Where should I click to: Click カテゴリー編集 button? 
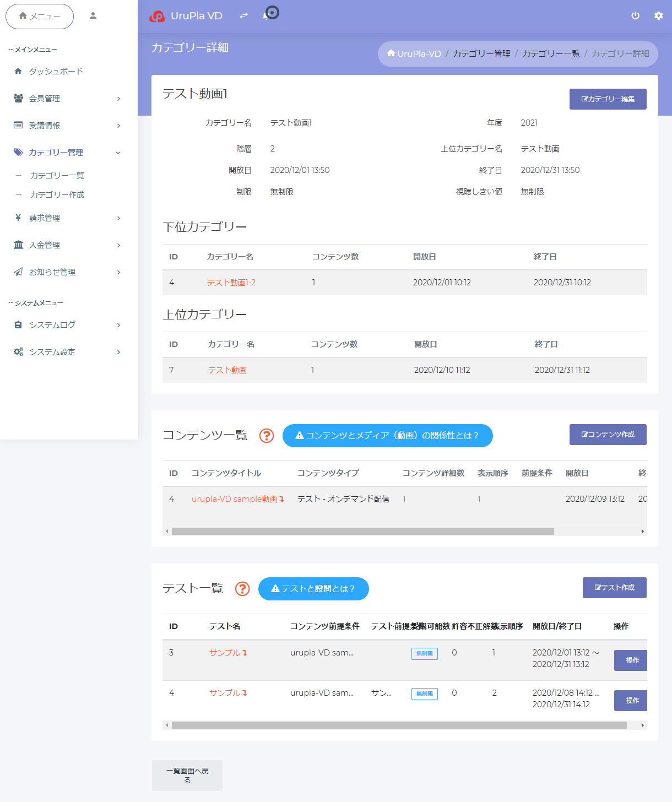(608, 99)
